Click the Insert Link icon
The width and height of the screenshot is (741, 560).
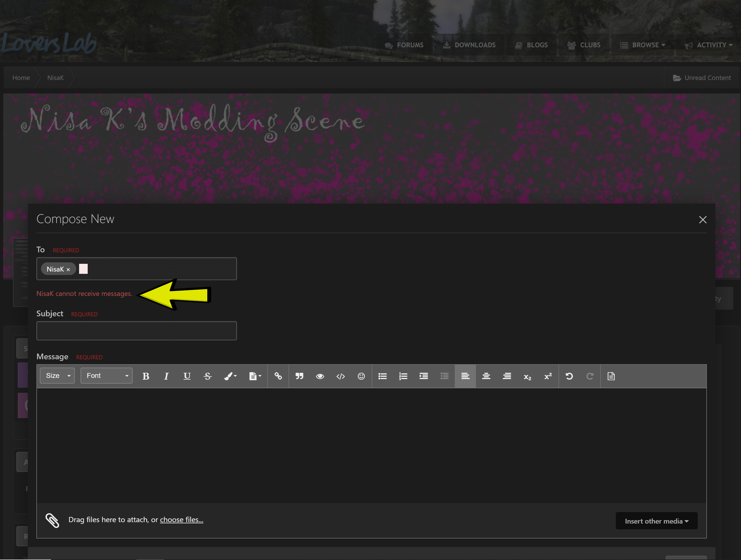click(x=278, y=376)
